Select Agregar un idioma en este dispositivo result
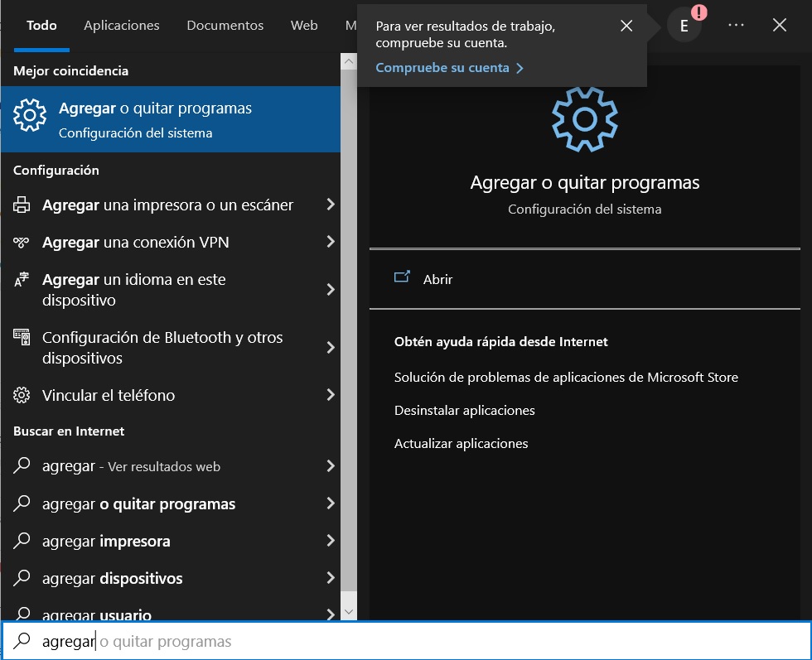 click(x=171, y=290)
